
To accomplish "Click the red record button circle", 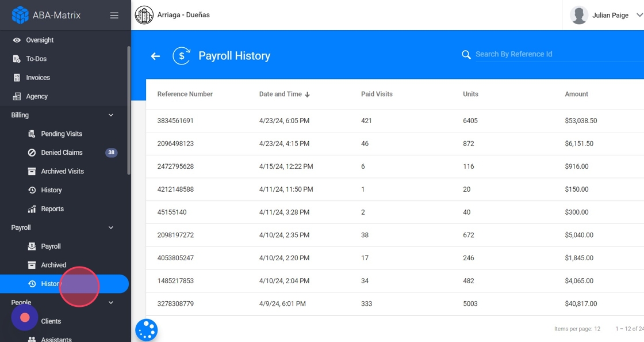I will click(25, 317).
